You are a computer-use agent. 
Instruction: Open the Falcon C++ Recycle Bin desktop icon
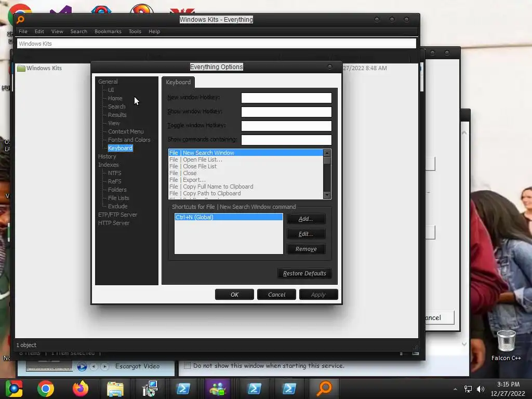[x=506, y=345]
